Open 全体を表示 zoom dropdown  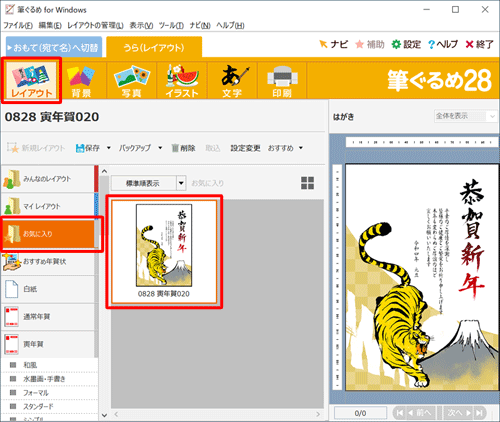click(x=465, y=116)
